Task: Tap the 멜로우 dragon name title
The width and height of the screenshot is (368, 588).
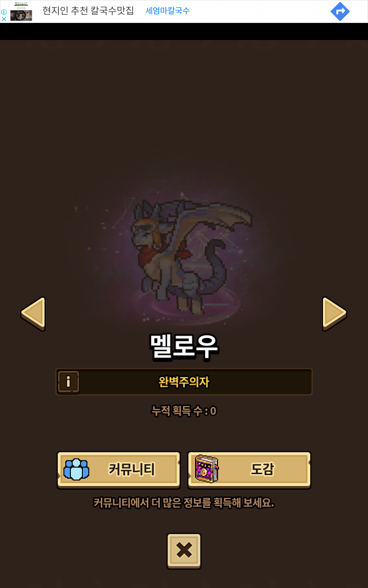Action: 184,346
